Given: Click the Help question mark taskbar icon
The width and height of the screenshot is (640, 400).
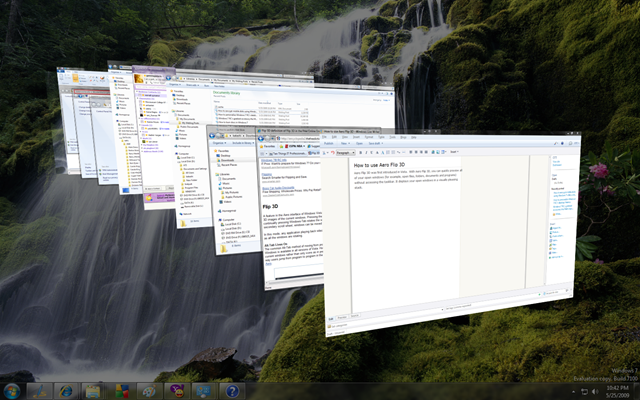Looking at the screenshot, I should point(232,391).
